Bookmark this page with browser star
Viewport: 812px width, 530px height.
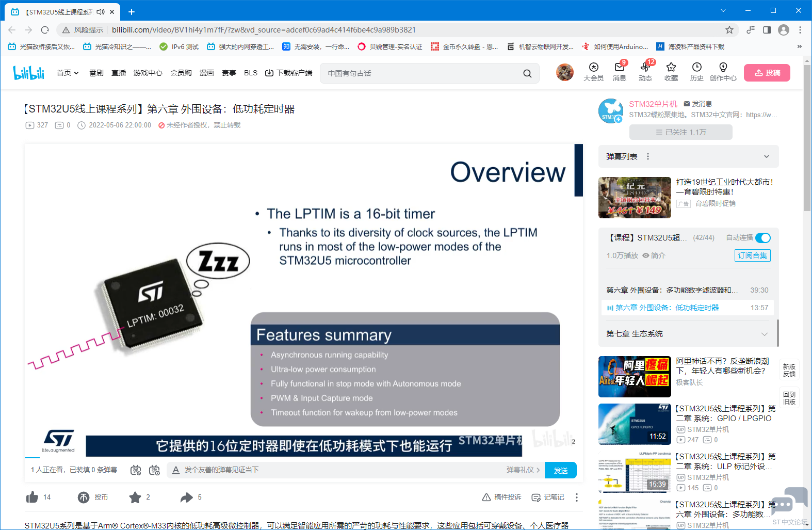729,30
